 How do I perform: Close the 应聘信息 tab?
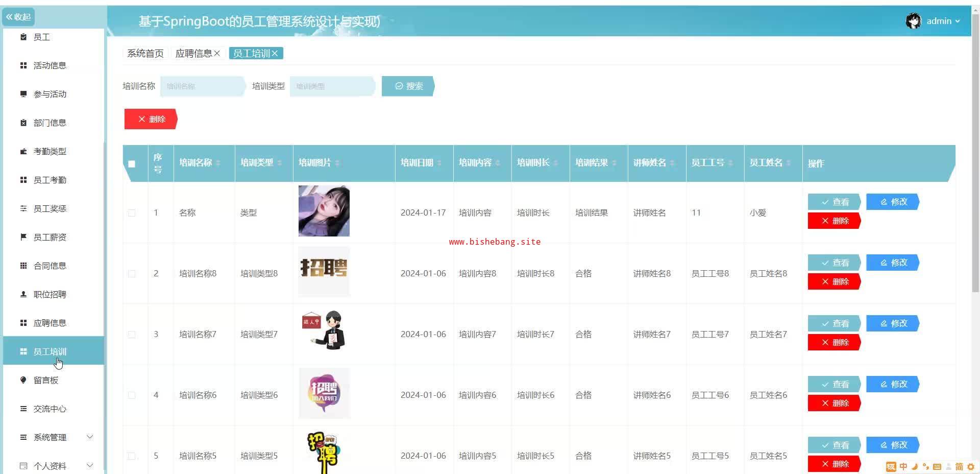[217, 53]
